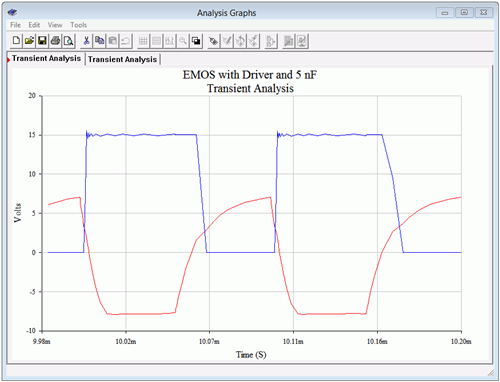The width and height of the screenshot is (500, 382).
Task: Open the Tools menu
Action: (x=79, y=25)
